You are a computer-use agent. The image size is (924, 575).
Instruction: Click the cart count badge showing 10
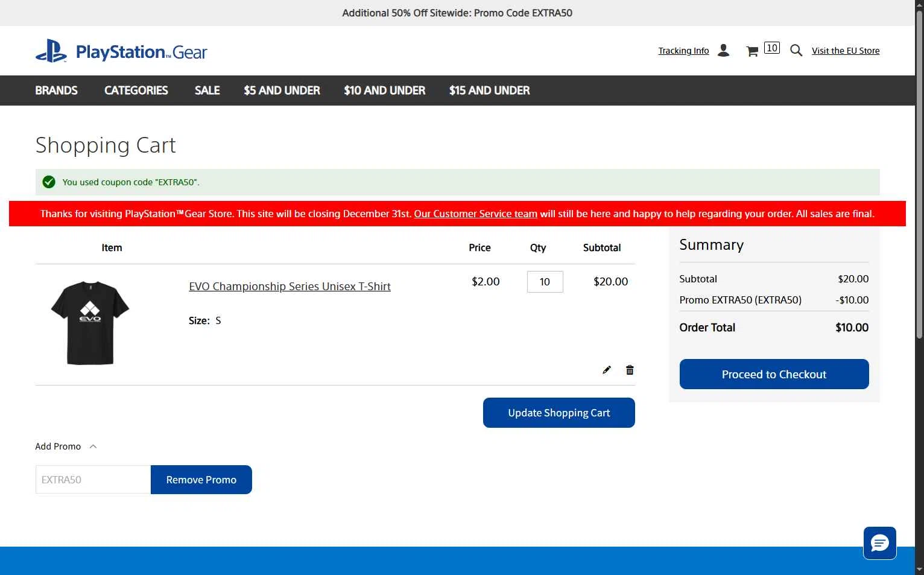[772, 48]
